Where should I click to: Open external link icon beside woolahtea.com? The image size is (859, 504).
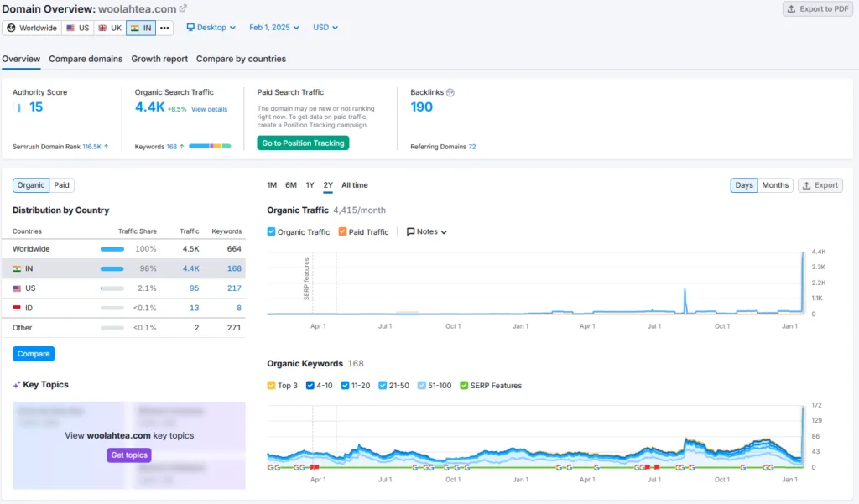183,8
